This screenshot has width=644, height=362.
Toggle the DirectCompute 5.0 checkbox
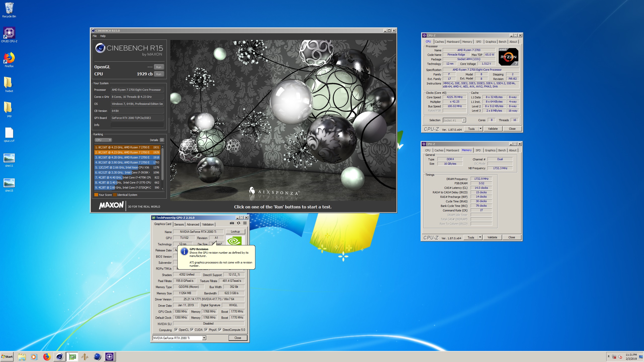220,330
